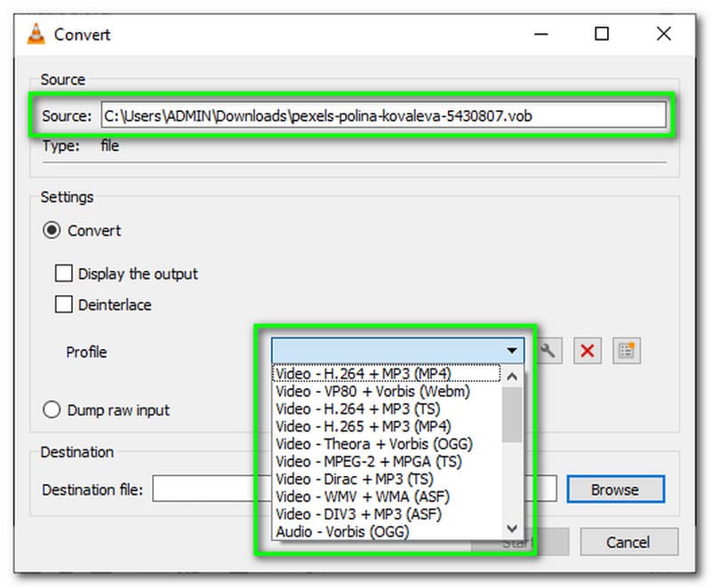Select Video - H.264 + MP3 (MP4) profile

[x=374, y=374]
